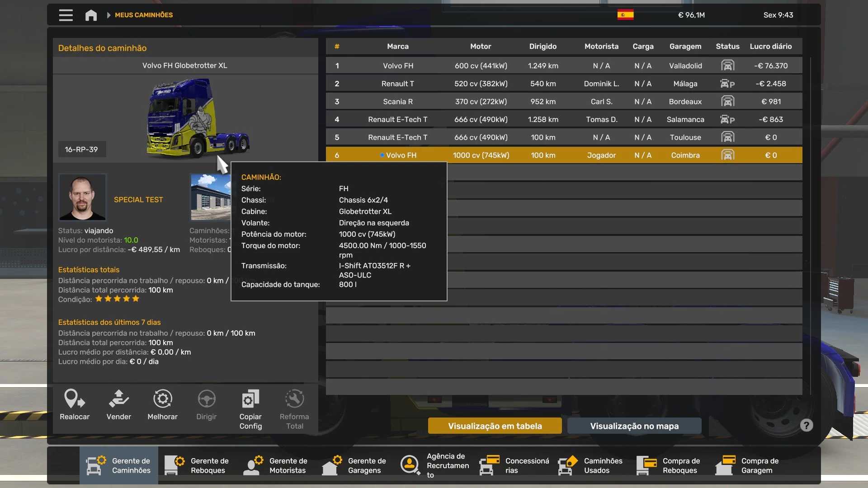Open the hamburger main menu
868x488 pixels.
tap(66, 15)
